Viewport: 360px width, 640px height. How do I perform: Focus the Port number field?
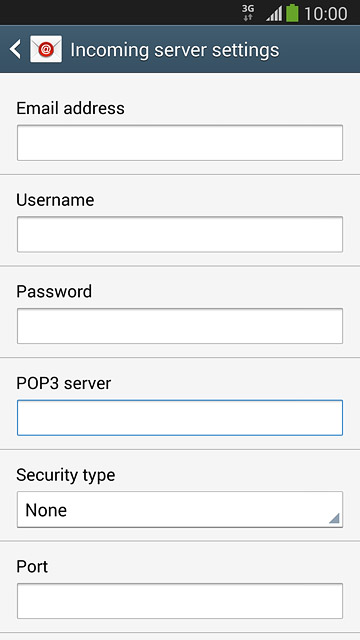tap(180, 601)
